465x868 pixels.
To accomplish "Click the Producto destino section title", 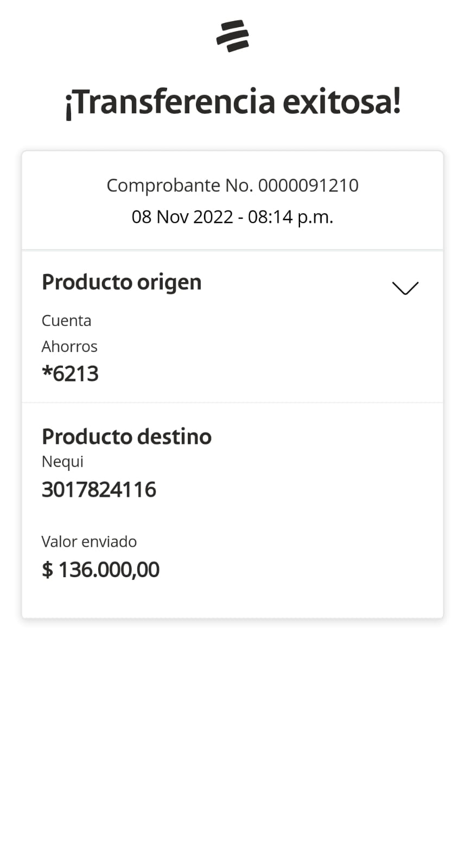I will pyautogui.click(x=126, y=436).
